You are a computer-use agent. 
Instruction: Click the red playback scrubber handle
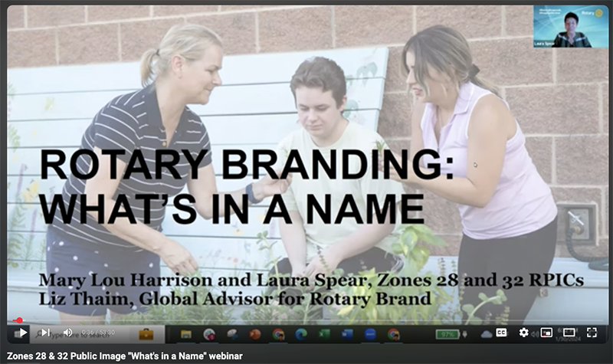pos(19,320)
